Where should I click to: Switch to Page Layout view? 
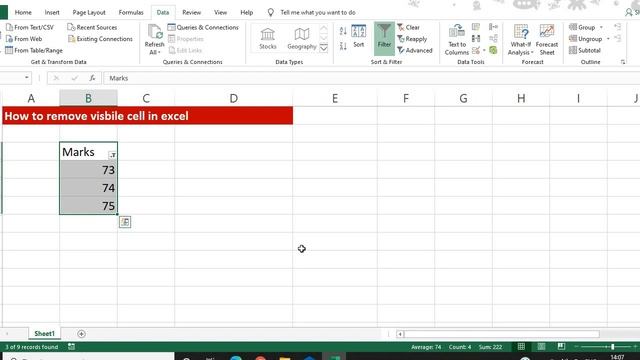point(541,347)
